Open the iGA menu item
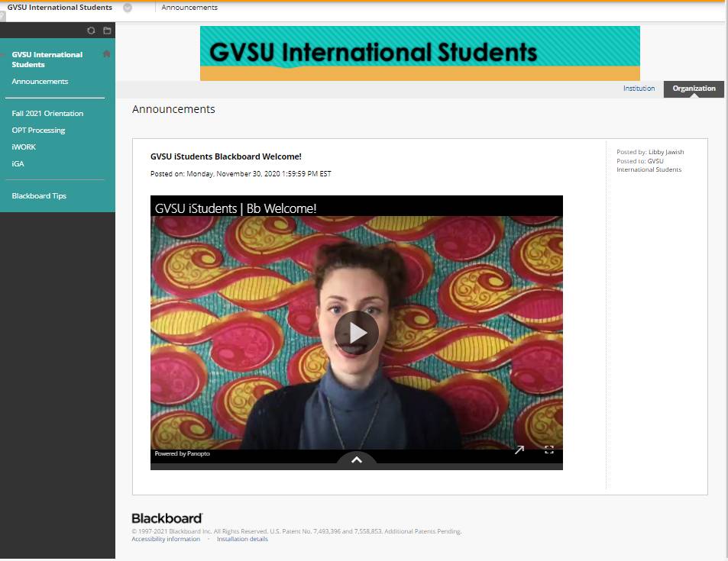The image size is (728, 561). [x=18, y=164]
